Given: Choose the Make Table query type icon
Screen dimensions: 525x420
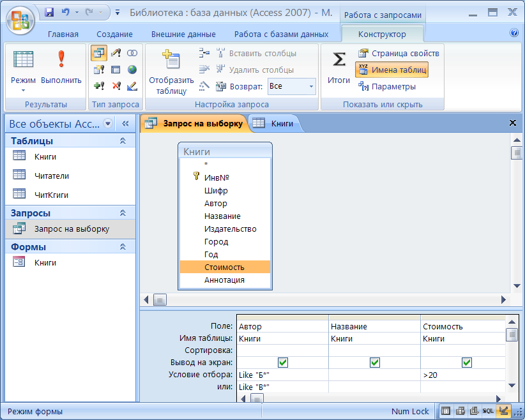Looking at the screenshot, I should coord(99,70).
